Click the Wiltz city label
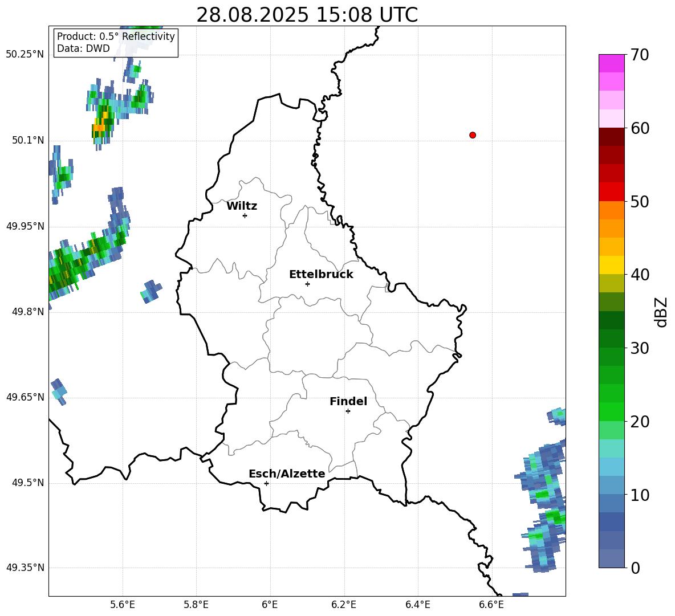This screenshot has height=616, width=675. pos(242,206)
